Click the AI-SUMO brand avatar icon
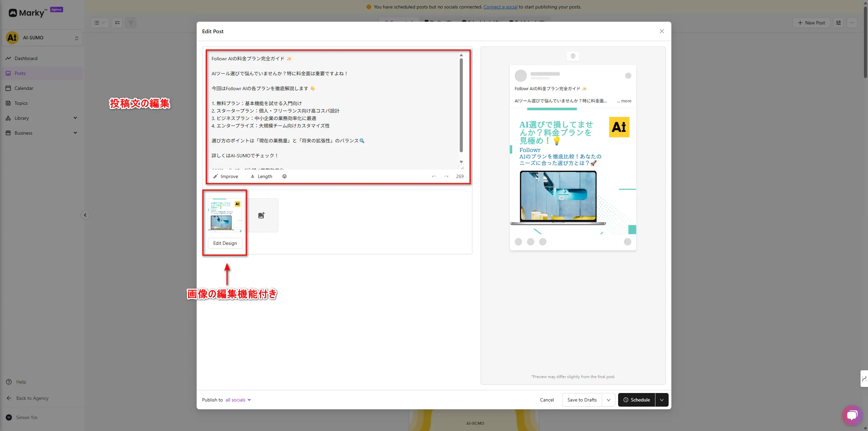 tap(12, 38)
